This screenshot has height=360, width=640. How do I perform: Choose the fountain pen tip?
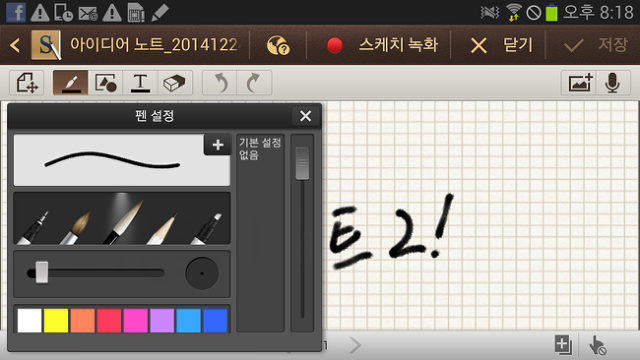pyautogui.click(x=34, y=228)
